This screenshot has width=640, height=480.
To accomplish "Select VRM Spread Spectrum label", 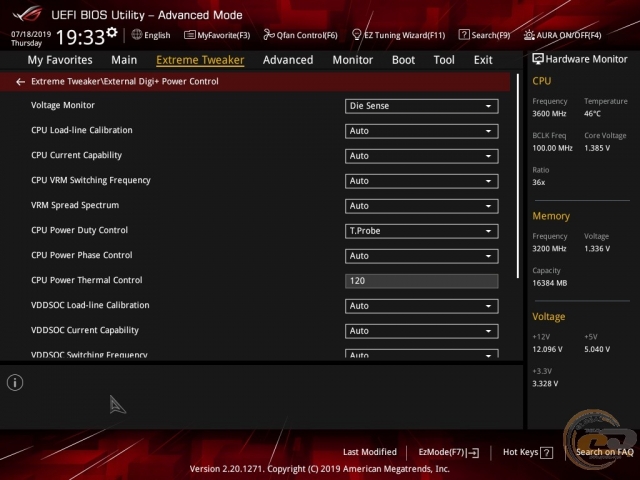I will (75, 205).
